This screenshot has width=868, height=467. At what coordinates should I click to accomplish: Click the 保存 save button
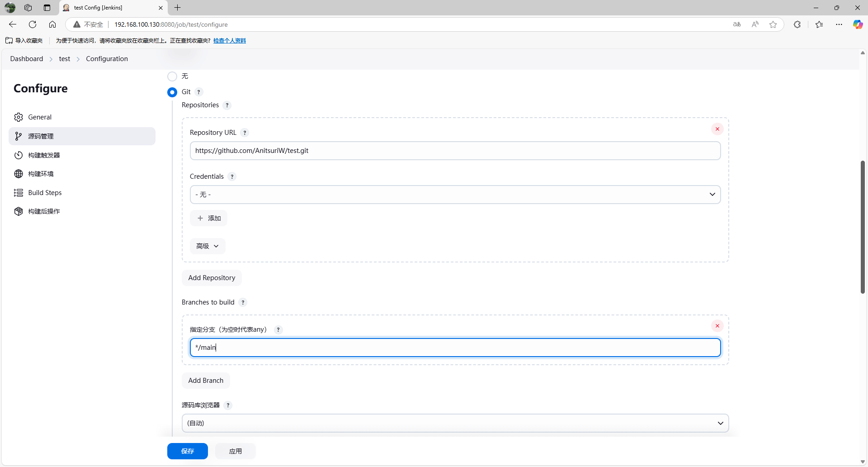pos(187,451)
